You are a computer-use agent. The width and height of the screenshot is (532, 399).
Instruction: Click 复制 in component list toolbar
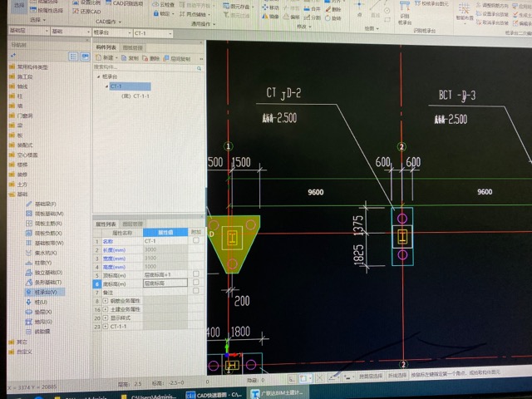130,58
